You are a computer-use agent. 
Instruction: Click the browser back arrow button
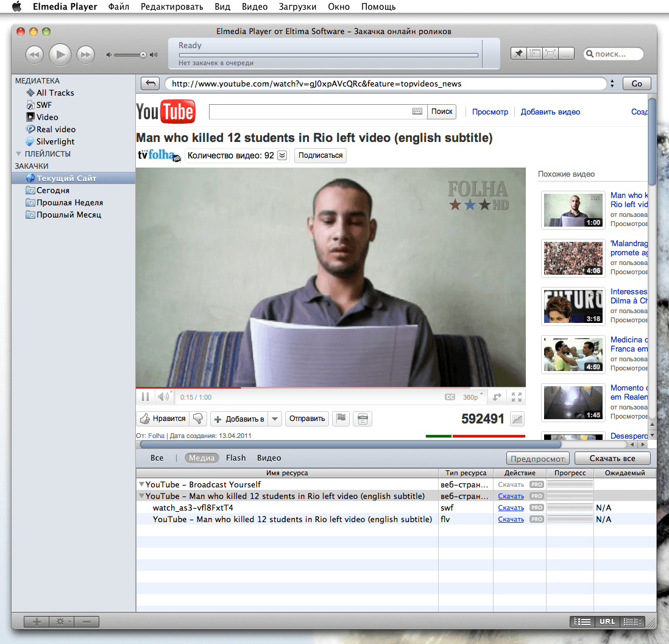coord(150,83)
